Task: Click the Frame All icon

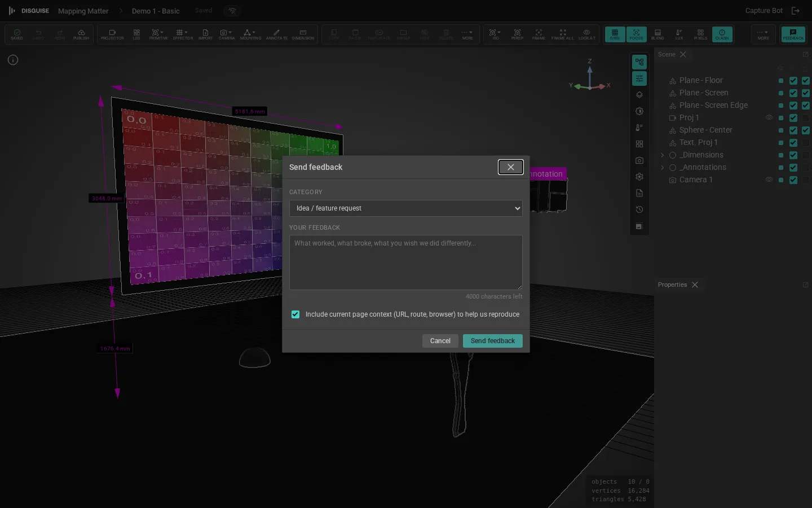Action: (x=562, y=34)
